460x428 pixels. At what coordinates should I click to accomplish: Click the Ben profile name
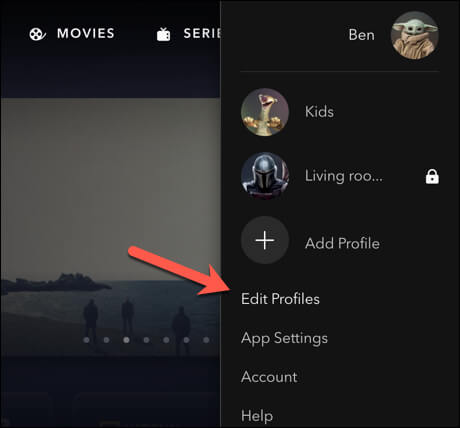tap(361, 35)
